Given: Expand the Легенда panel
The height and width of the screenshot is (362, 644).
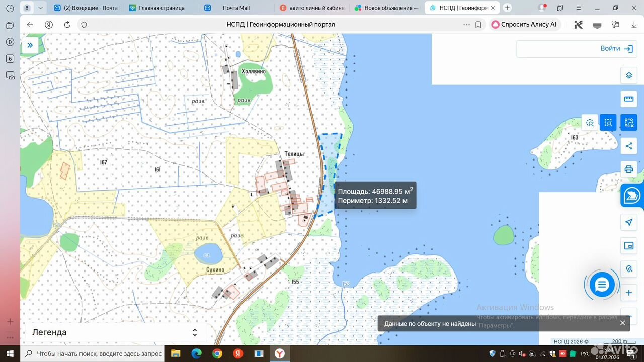Looking at the screenshot, I should 115,332.
